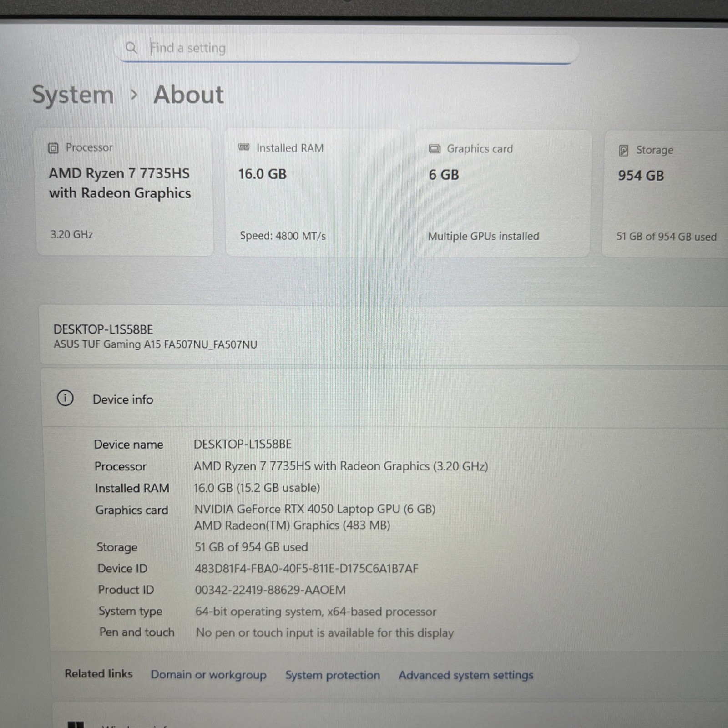Viewport: 728px width, 728px height.
Task: Select the ASUS TUF Gaming A15 model text
Action: (155, 344)
